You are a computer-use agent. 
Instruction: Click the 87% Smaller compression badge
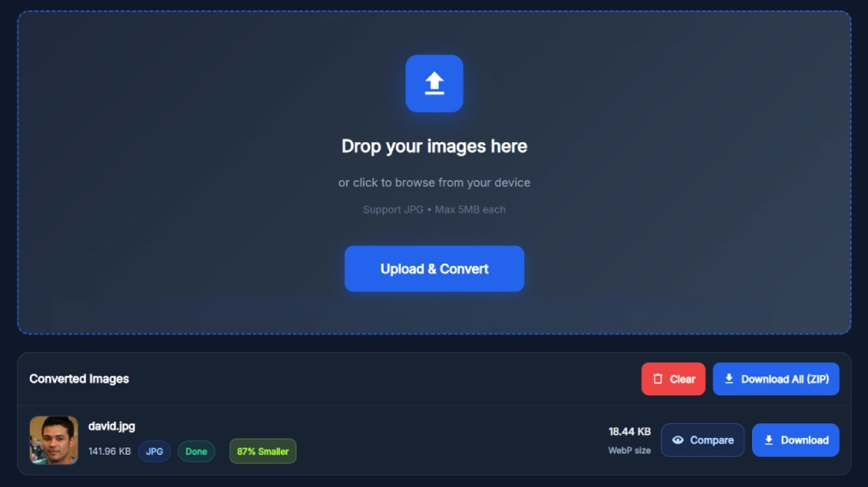(x=262, y=451)
